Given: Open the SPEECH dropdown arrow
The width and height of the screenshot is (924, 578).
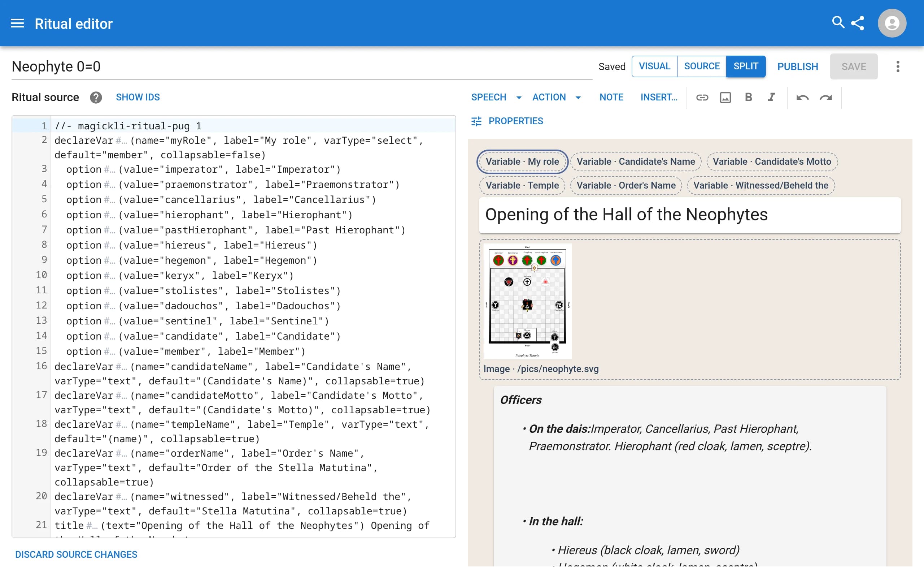Looking at the screenshot, I should (x=519, y=98).
